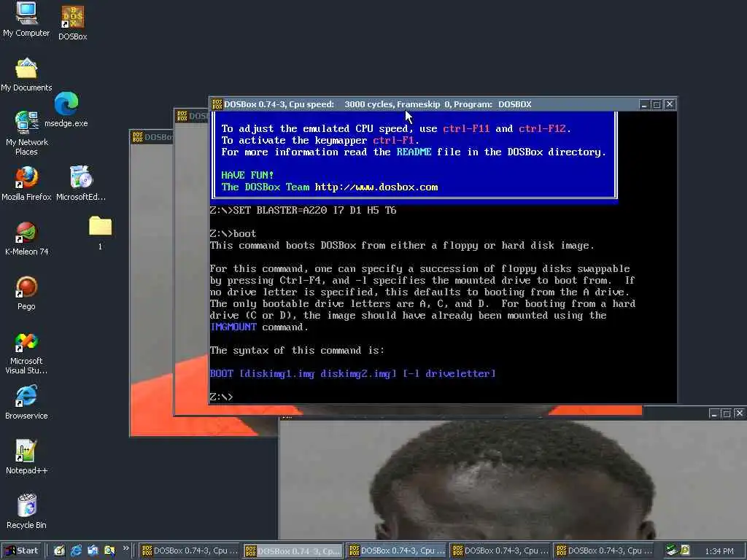Click the last Z:\> prompt line
Image resolution: width=747 pixels, height=560 pixels.
[x=222, y=397]
